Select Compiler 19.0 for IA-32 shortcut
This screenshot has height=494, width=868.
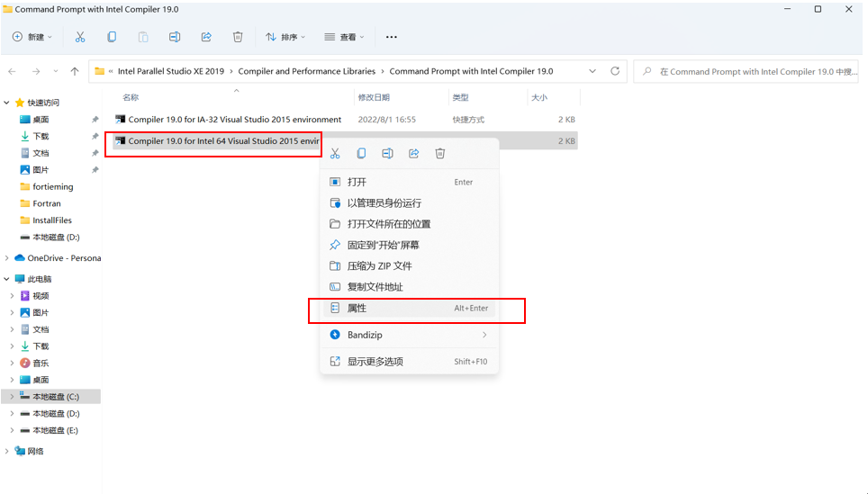pyautogui.click(x=235, y=120)
